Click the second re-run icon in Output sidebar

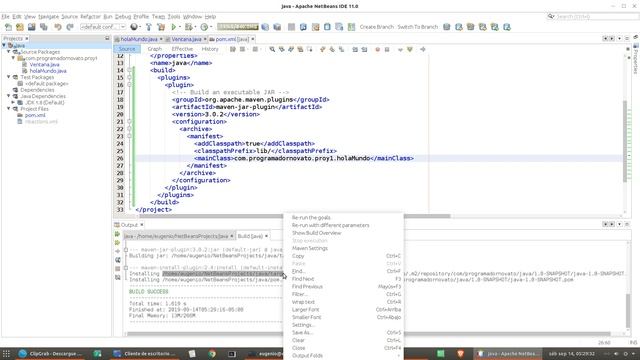click(118, 243)
